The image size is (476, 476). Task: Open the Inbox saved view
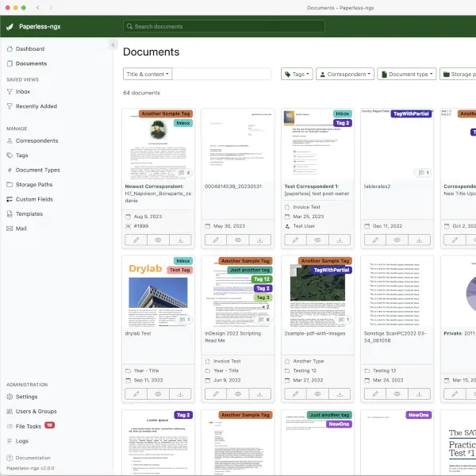click(x=23, y=92)
